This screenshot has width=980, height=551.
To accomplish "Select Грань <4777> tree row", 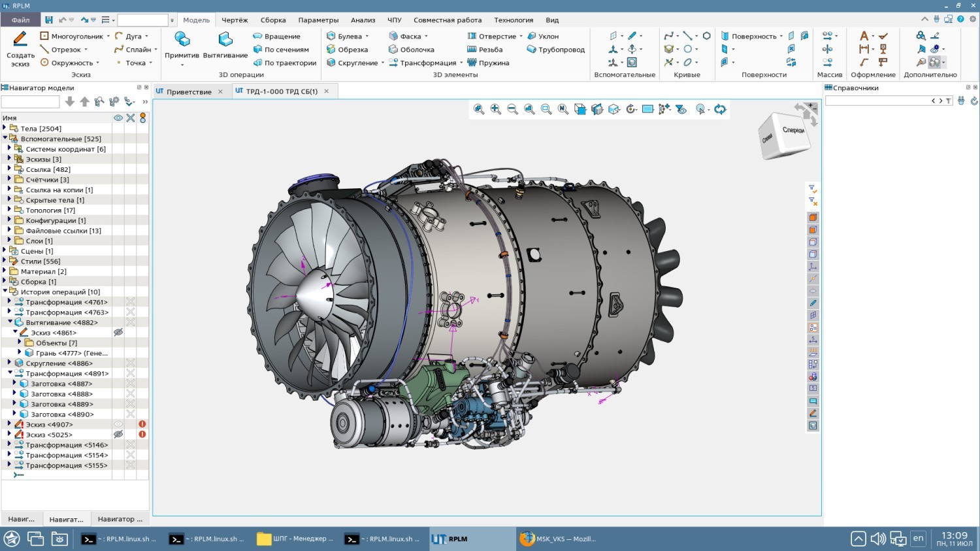I will click(x=66, y=353).
